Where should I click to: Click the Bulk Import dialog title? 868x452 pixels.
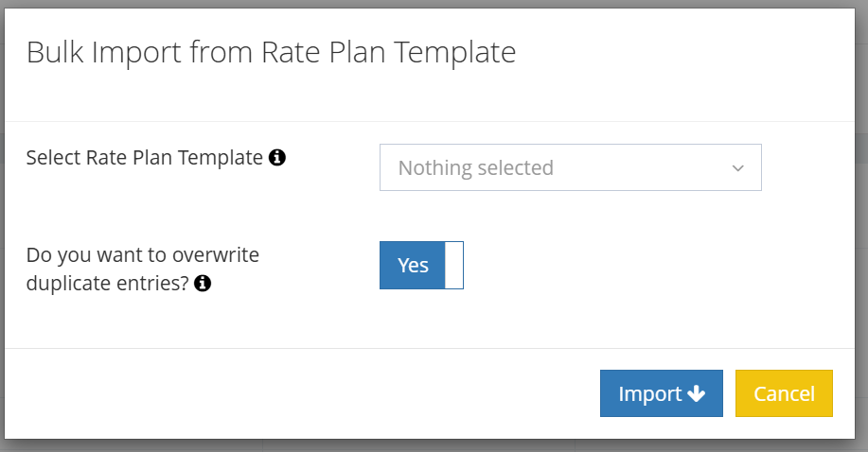point(271,52)
